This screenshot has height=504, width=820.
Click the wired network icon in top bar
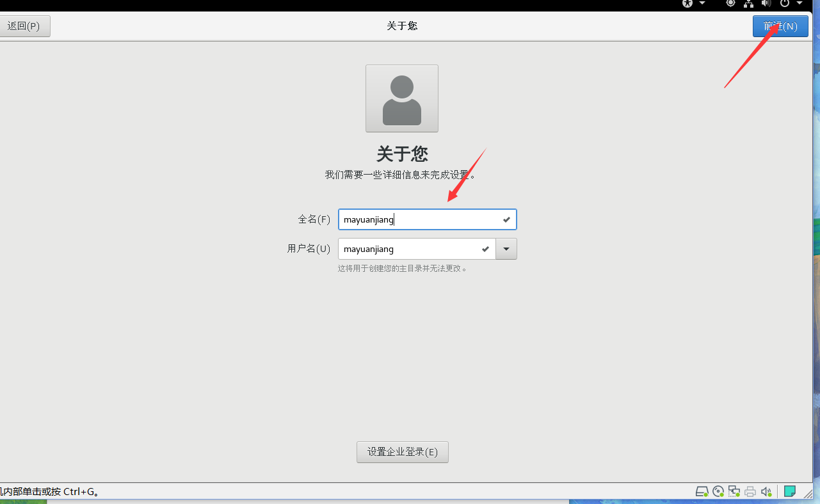point(748,3)
